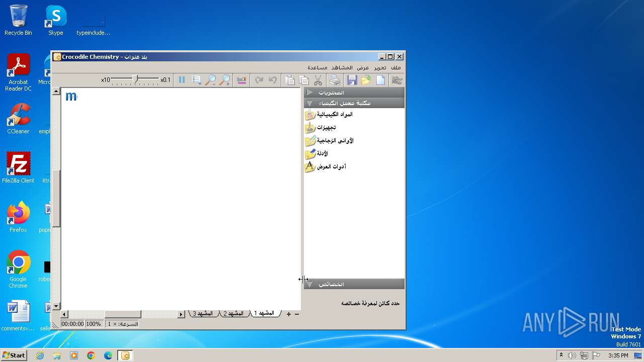Print the current scene
The height and width of the screenshot is (362, 644).
click(335, 80)
